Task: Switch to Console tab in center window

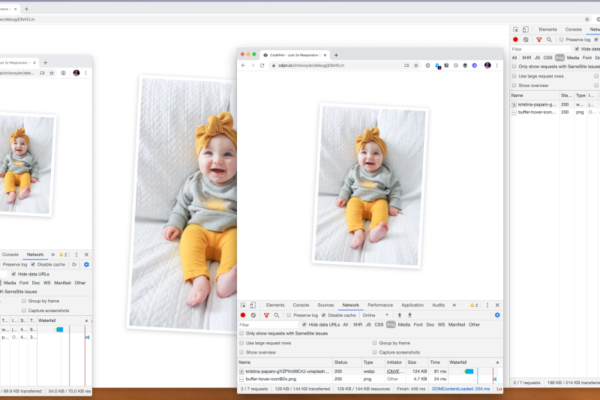Action: coord(301,305)
